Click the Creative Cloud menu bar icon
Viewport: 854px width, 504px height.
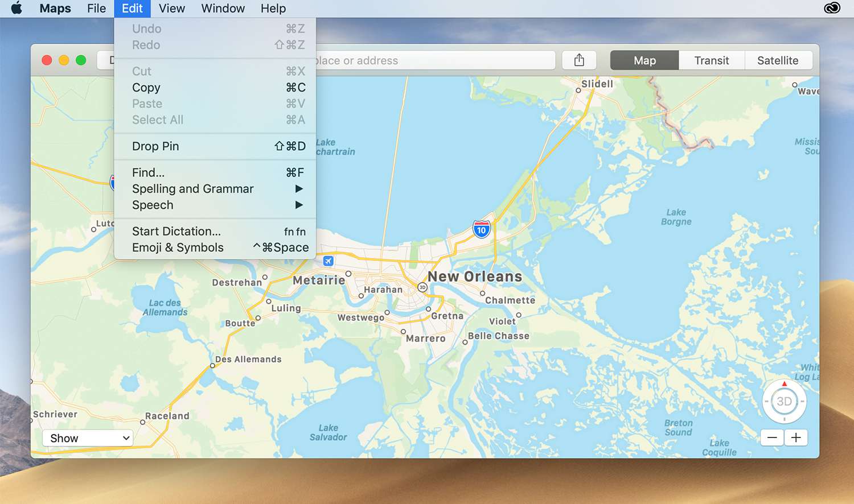pyautogui.click(x=832, y=9)
